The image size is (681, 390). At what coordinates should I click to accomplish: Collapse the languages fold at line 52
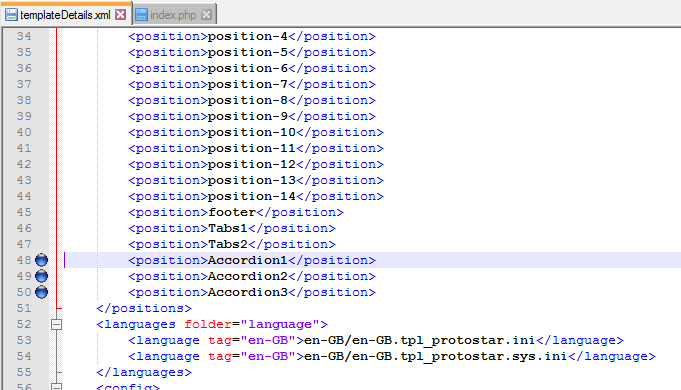56,324
